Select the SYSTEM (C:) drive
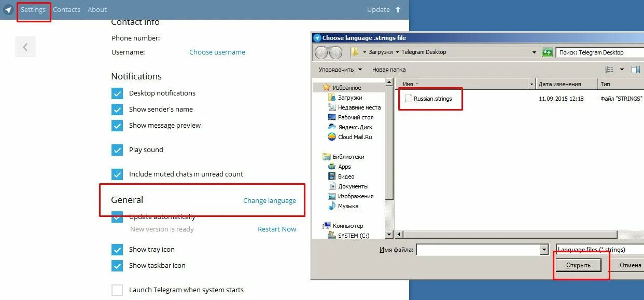This screenshot has width=644, height=300. (353, 236)
